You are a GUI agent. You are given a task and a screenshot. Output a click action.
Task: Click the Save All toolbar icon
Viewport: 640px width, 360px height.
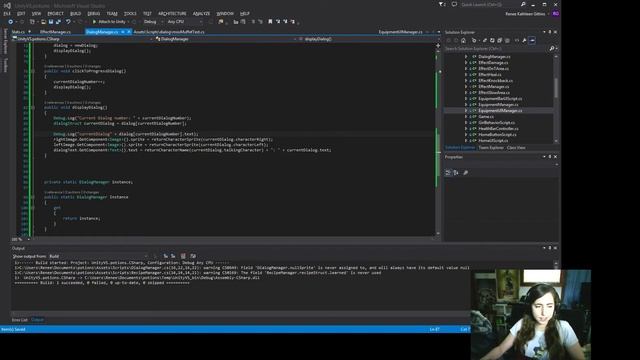click(58, 22)
